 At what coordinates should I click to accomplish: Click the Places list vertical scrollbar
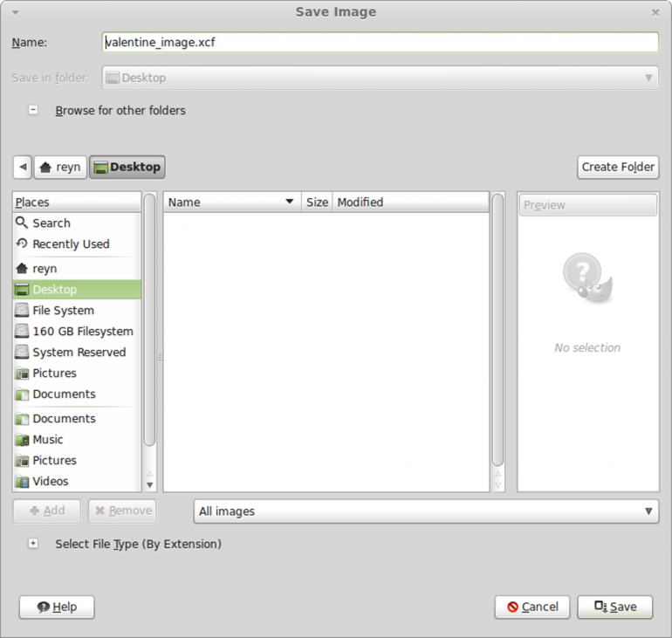click(x=149, y=320)
